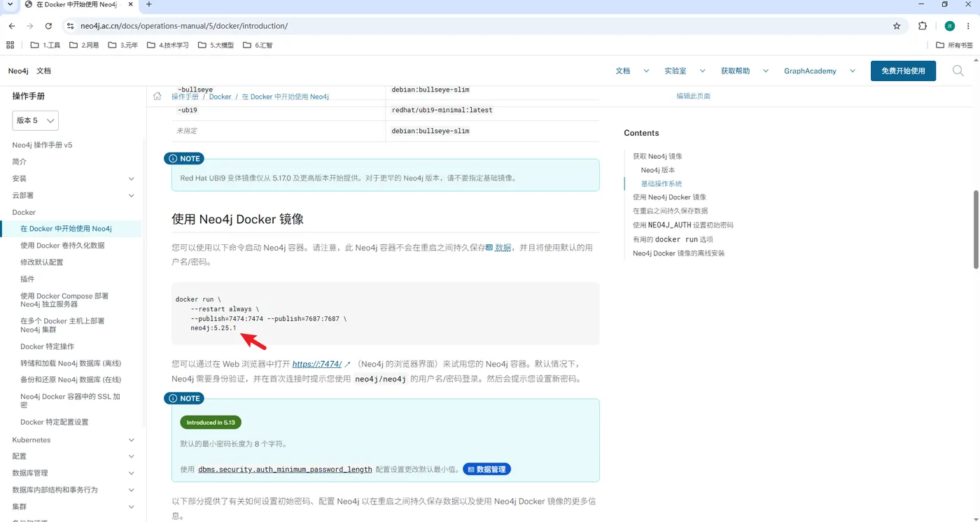This screenshot has height=522, width=980.
Task: Select 简介 in the sidebar
Action: tap(20, 162)
